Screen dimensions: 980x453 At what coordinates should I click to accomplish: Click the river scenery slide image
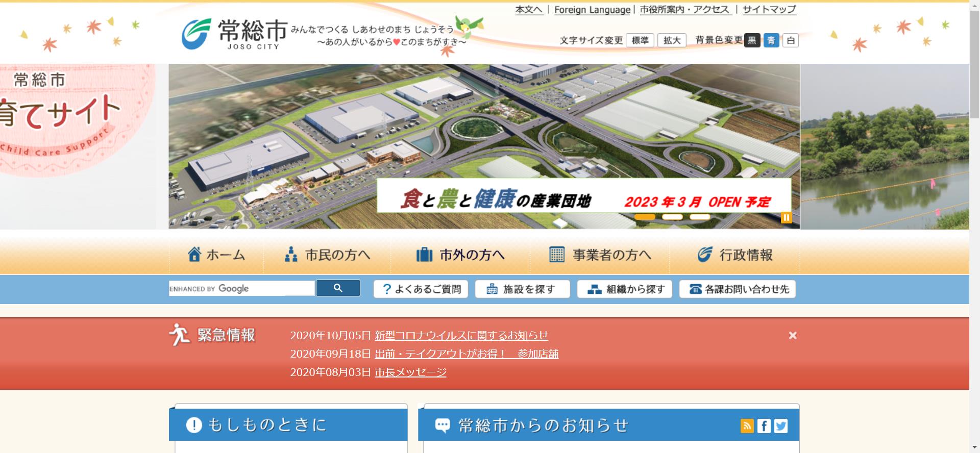pyautogui.click(x=885, y=146)
